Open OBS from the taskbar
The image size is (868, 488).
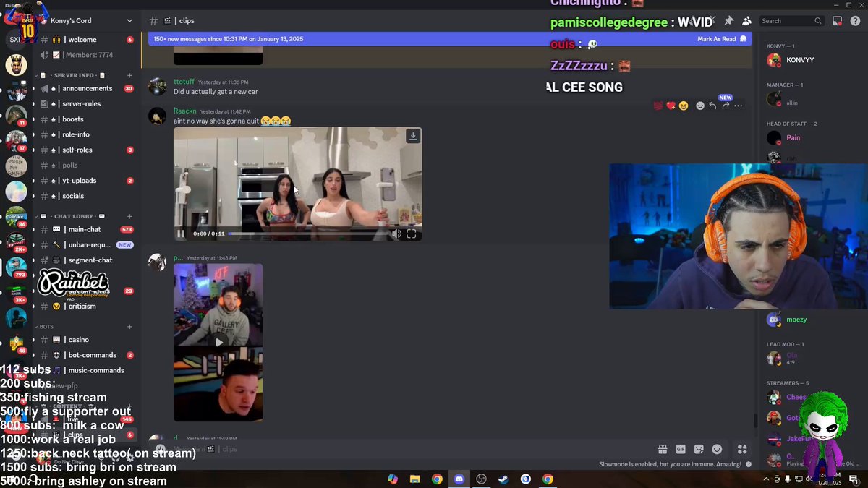click(x=481, y=479)
